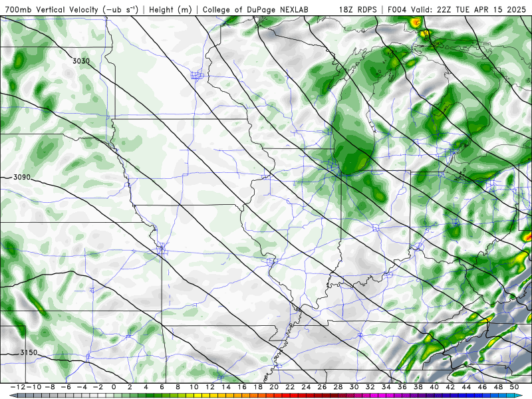Viewport: 532px width, 399px height.
Task: Click the 42 value on color scale
Action: click(x=450, y=387)
